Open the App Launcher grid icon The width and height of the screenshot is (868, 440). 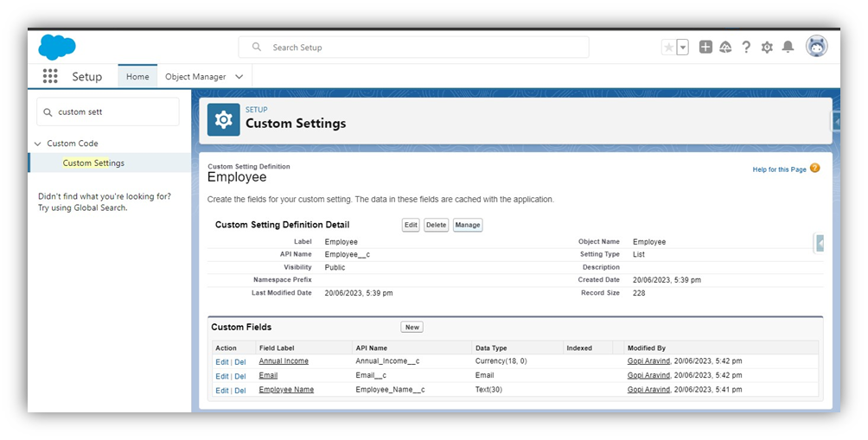(50, 76)
